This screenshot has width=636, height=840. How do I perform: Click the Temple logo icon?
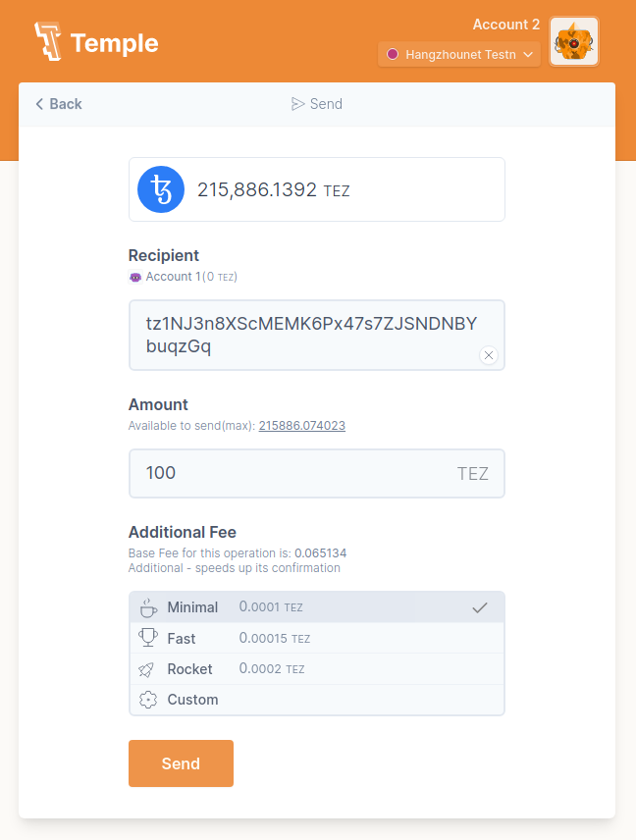(48, 42)
